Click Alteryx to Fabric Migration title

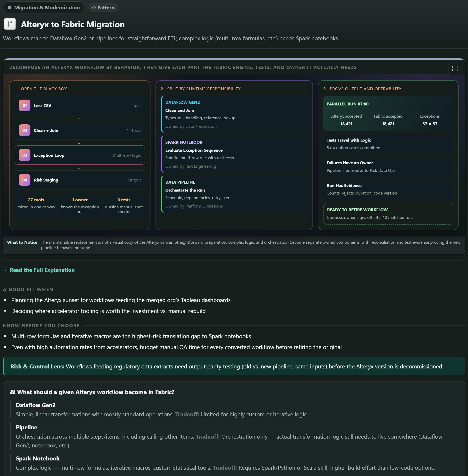(73, 24)
